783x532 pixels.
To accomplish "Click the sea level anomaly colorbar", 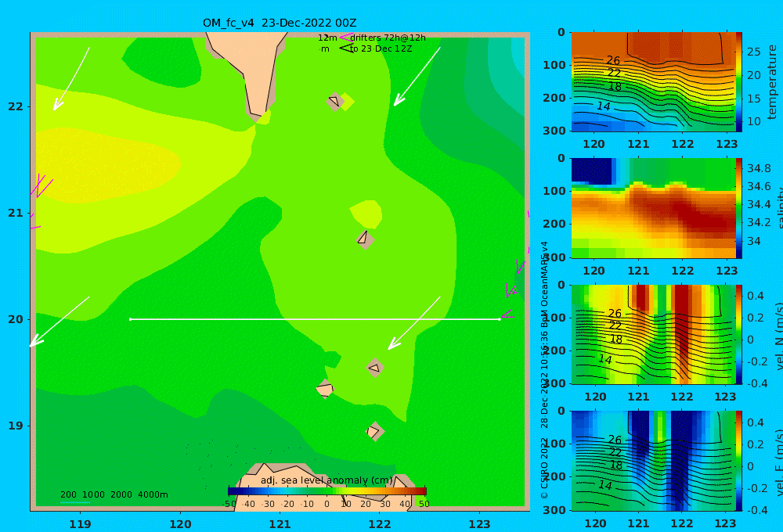I will coord(327,491).
